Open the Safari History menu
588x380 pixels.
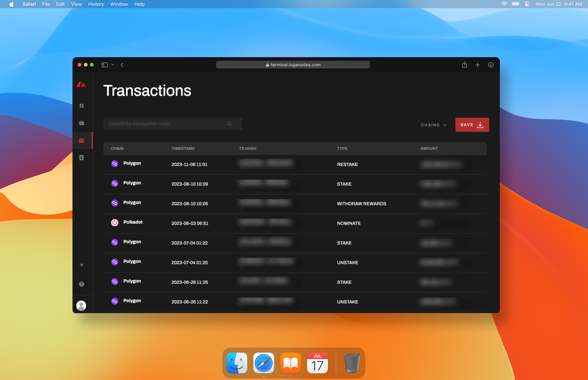96,4
